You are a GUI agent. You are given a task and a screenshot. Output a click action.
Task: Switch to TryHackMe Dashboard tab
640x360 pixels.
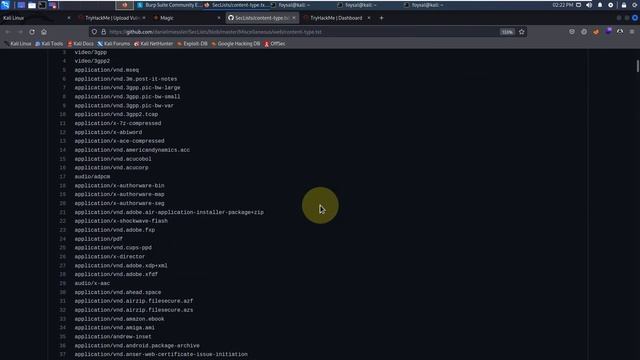coord(338,18)
